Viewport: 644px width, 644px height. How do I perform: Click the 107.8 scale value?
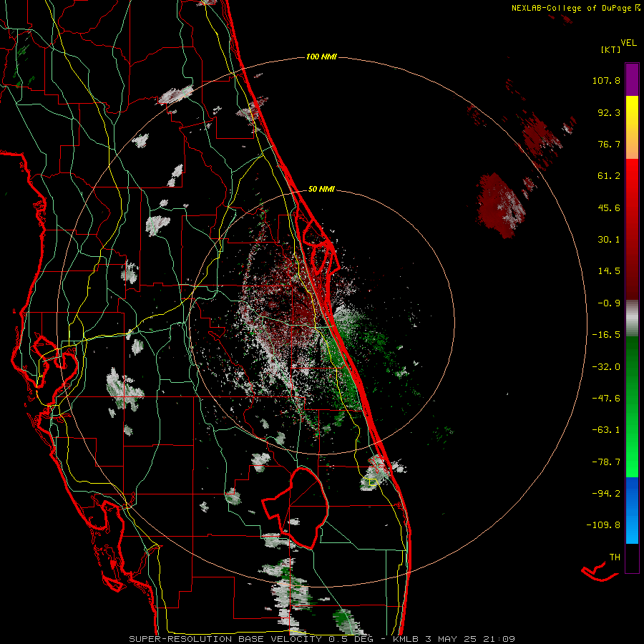(x=606, y=80)
